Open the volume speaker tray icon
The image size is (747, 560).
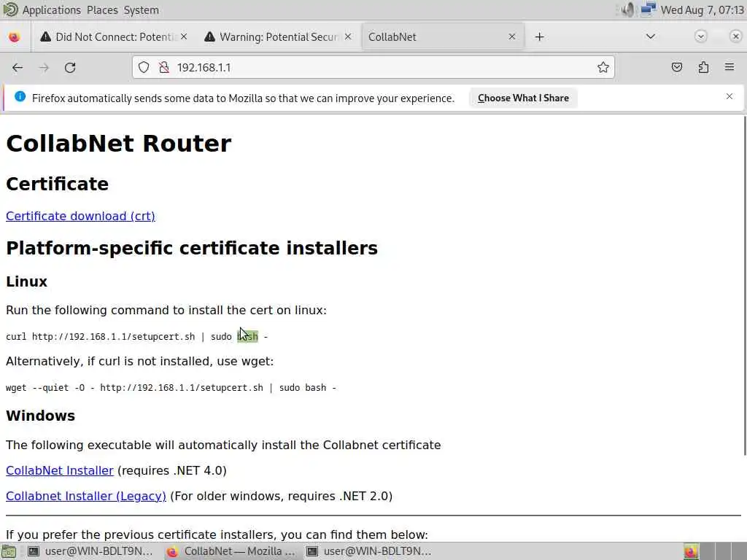click(627, 9)
